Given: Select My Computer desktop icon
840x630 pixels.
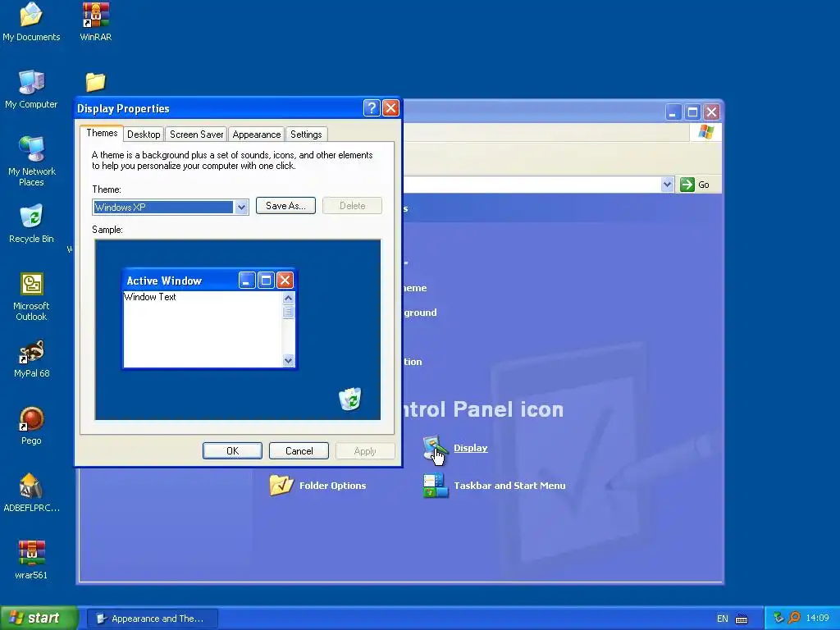Looking at the screenshot, I should click(31, 89).
